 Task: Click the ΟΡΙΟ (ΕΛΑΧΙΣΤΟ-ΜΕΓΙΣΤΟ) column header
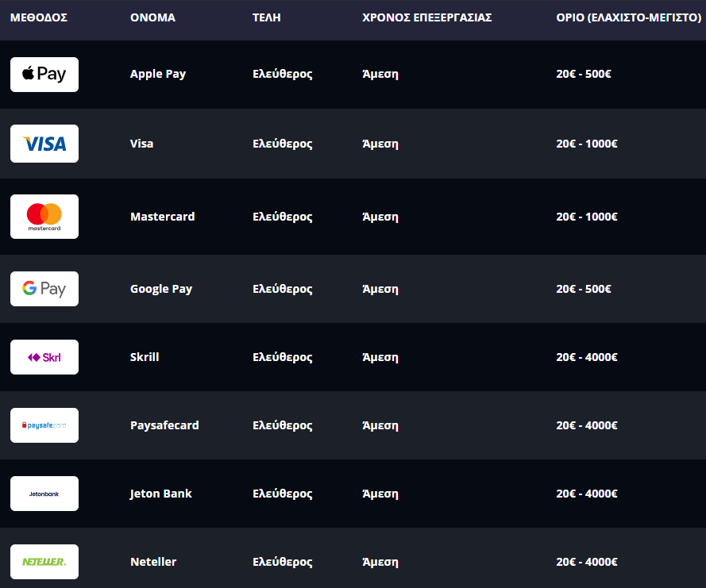coord(628,17)
